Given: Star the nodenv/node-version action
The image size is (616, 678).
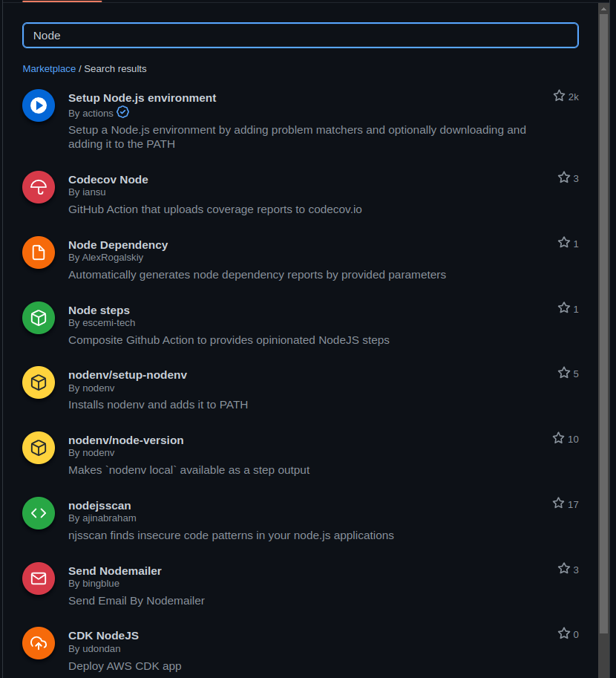Looking at the screenshot, I should [559, 438].
